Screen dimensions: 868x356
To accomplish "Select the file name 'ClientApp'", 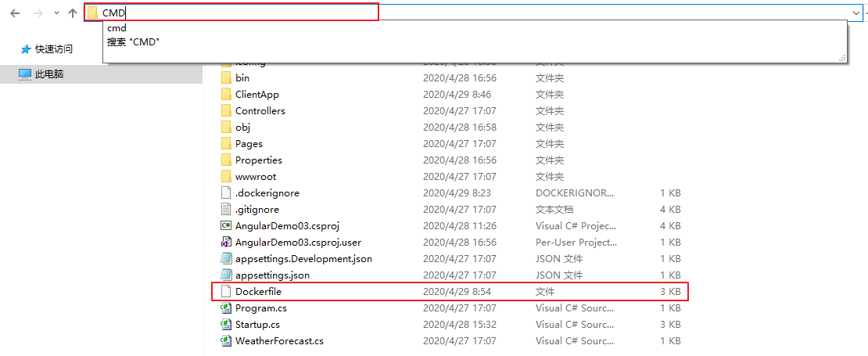I will point(256,95).
